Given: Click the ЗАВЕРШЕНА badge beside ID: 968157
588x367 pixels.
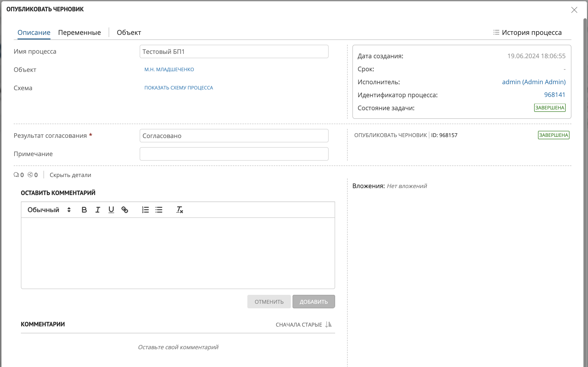Looking at the screenshot, I should coord(554,135).
